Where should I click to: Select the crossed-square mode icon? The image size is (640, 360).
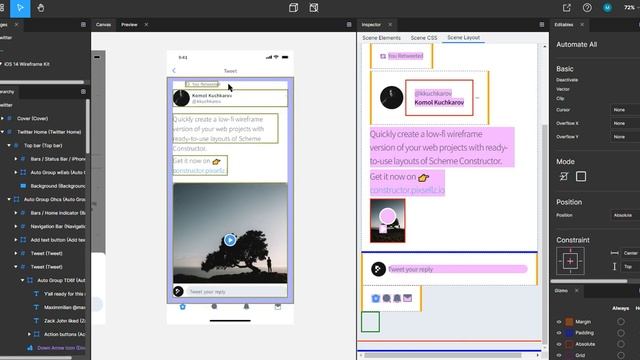tap(564, 176)
